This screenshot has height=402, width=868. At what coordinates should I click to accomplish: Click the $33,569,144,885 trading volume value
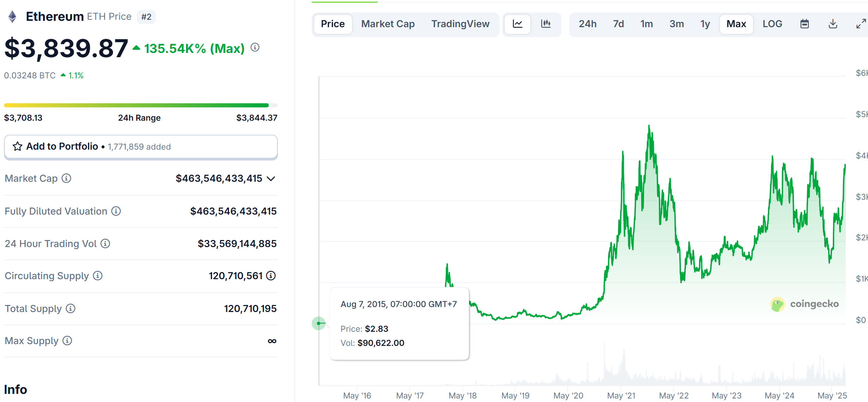[x=237, y=244]
